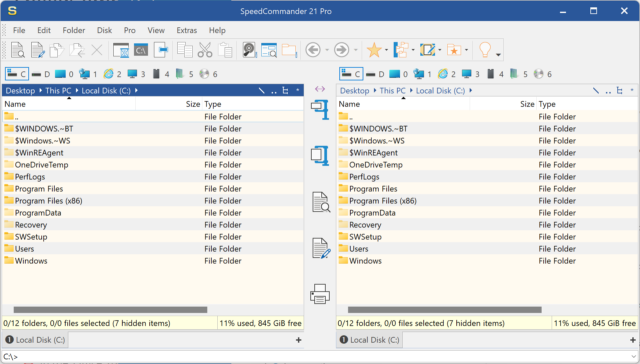Click Desktop in the left pane breadcrumb
The height and width of the screenshot is (364, 640).
pyautogui.click(x=20, y=91)
